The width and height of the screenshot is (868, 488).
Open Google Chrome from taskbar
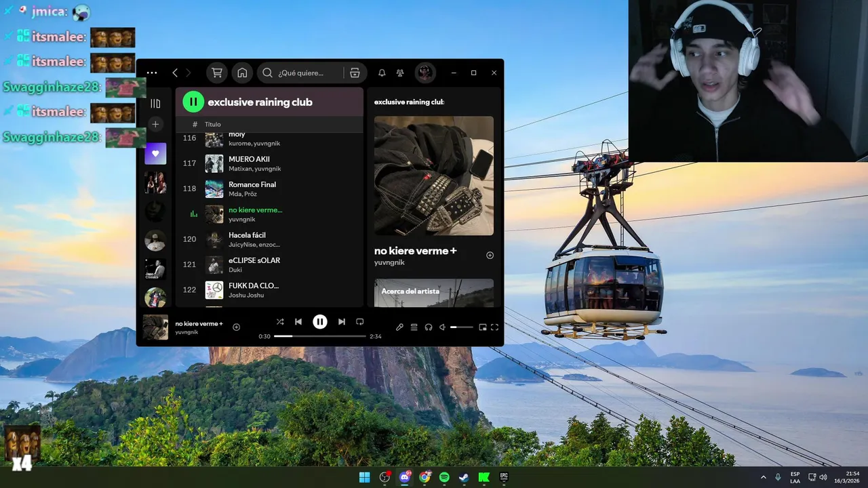425,477
